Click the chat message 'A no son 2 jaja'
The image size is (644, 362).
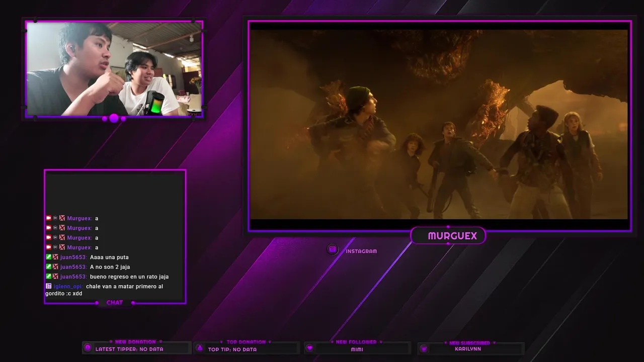click(x=110, y=267)
